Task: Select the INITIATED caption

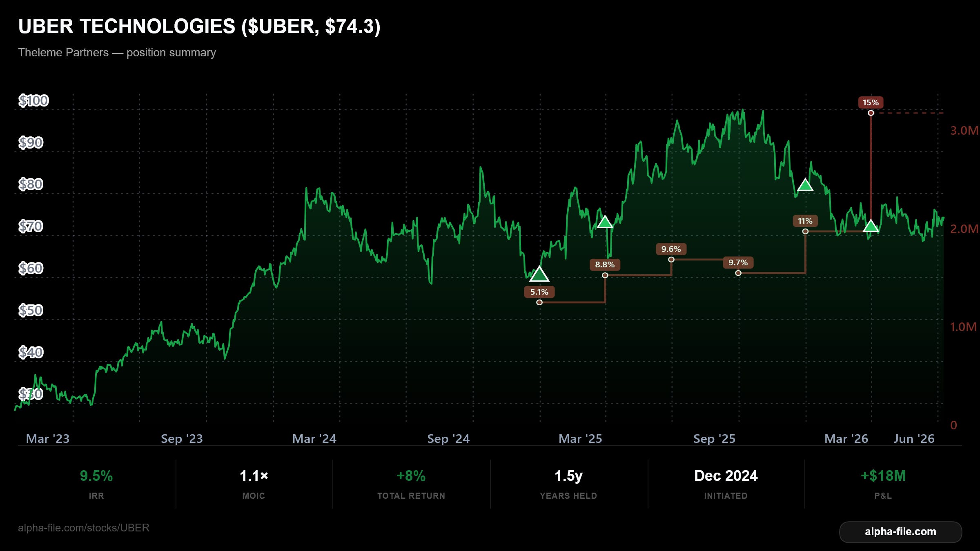Action: click(x=726, y=496)
